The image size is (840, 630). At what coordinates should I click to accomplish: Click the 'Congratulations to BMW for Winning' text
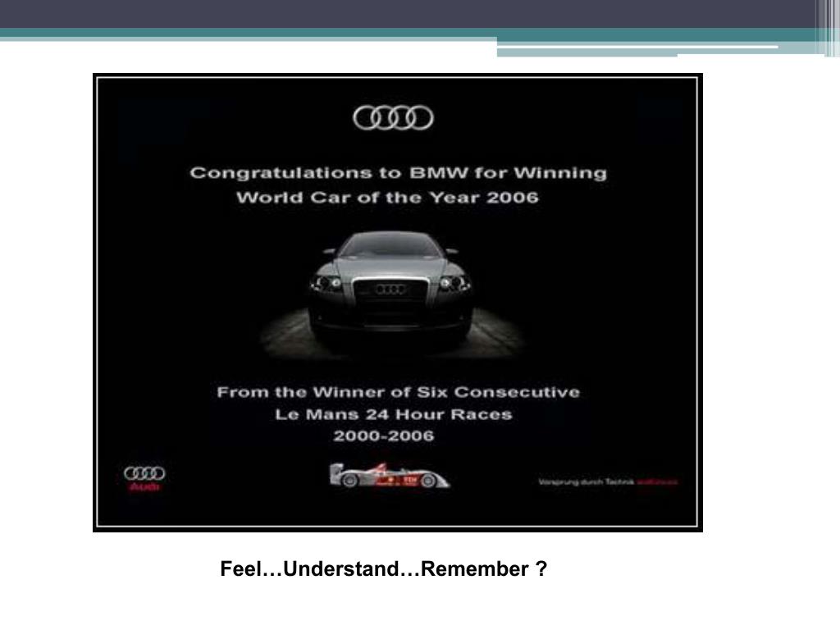399,173
